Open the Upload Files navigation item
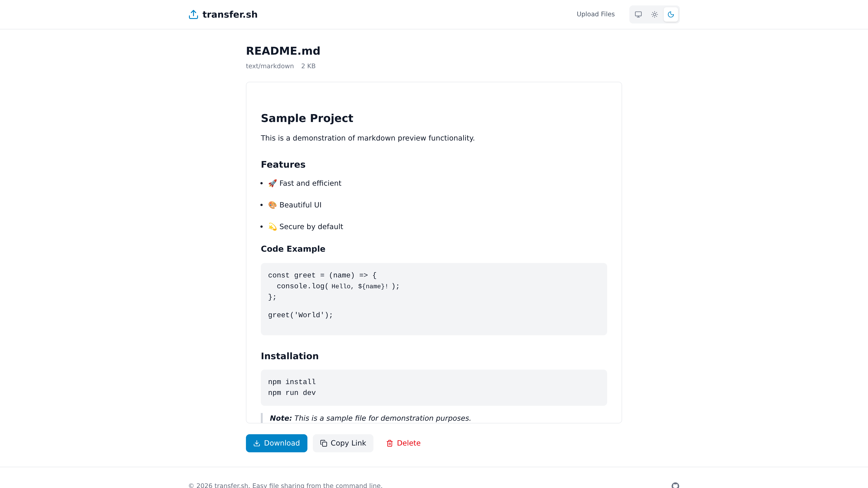 (595, 14)
